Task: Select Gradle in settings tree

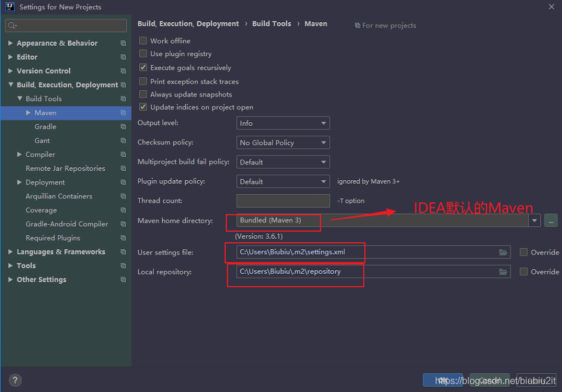Action: [x=45, y=126]
